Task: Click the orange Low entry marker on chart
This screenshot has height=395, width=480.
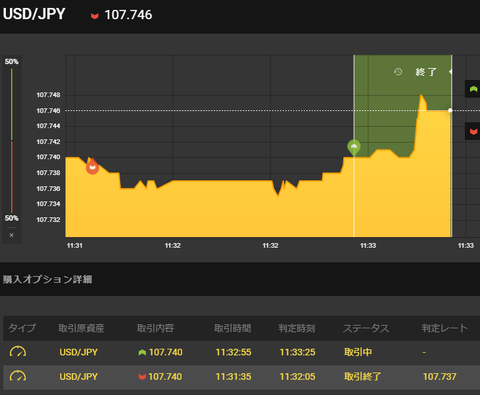Action: (92, 166)
